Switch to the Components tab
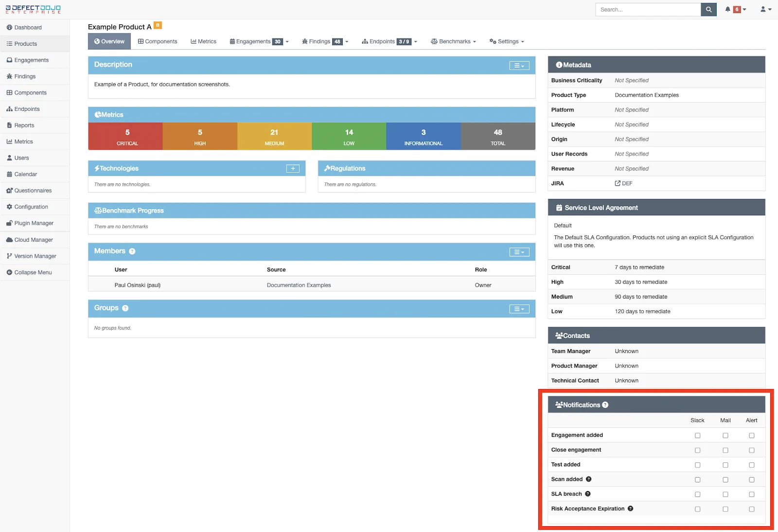Screen dimensions: 778x532 (x=158, y=42)
